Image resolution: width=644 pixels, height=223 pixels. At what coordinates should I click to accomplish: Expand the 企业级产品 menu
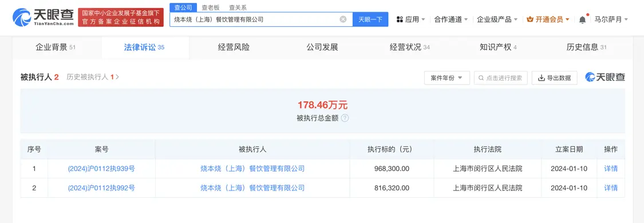tap(497, 19)
